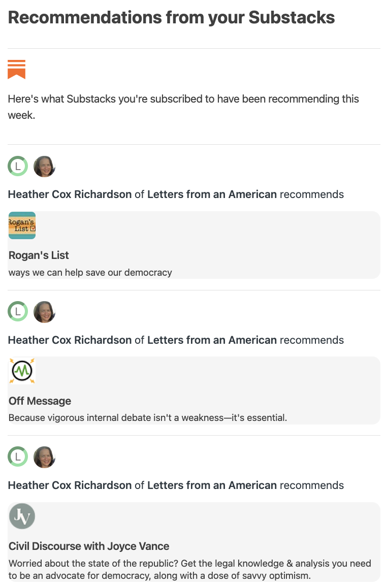This screenshot has width=386, height=588.
Task: Click the Joyce Vance JV logo
Action: 22,516
